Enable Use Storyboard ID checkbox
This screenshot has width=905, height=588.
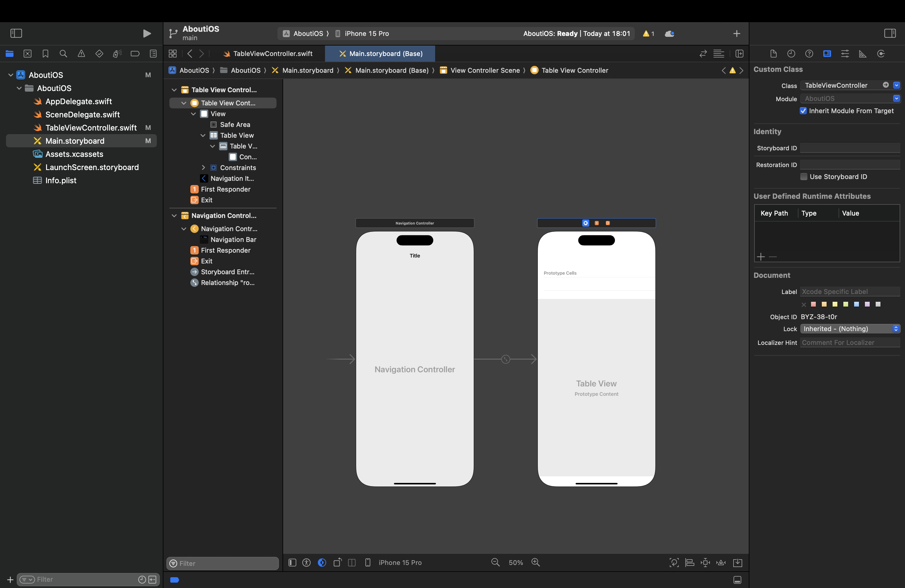(804, 176)
